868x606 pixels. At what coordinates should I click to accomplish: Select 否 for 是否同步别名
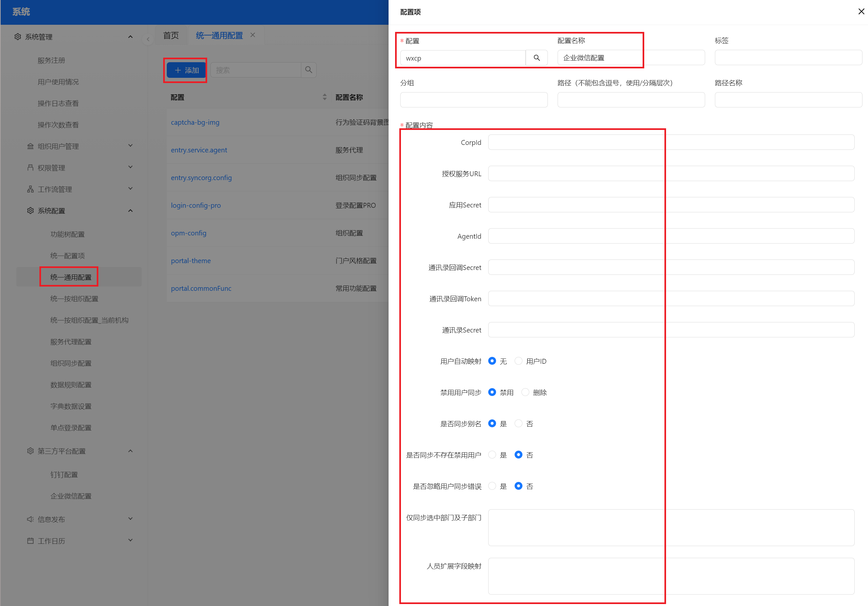click(518, 423)
